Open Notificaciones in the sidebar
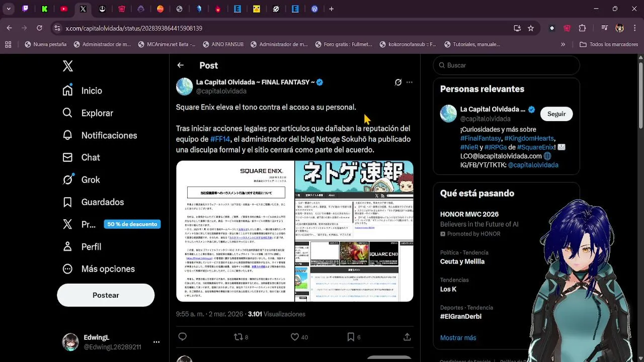644x362 pixels. (100, 135)
